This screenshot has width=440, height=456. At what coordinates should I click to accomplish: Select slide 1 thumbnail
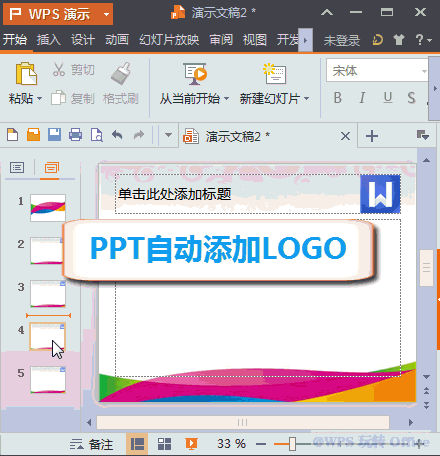pos(48,208)
